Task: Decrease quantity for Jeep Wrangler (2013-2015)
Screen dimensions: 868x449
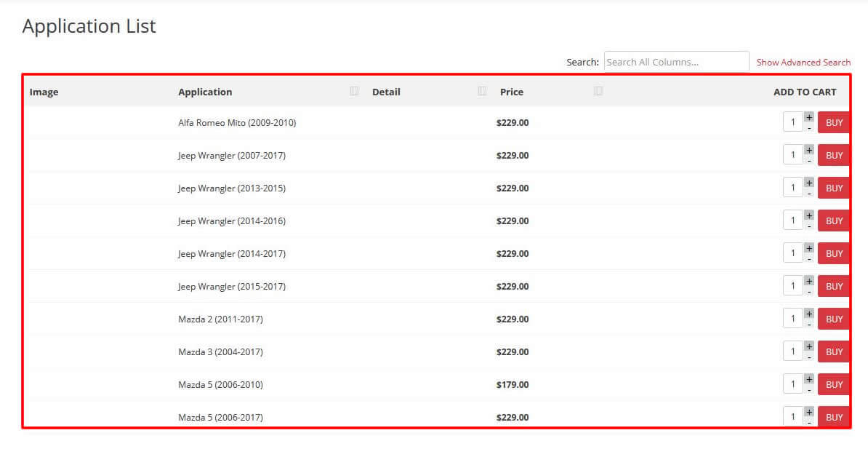Action: pos(809,194)
